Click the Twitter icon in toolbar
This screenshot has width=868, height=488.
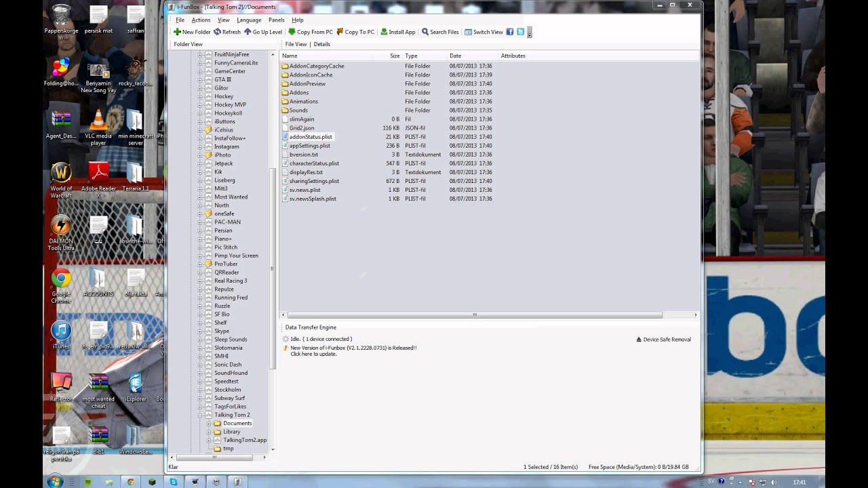521,32
